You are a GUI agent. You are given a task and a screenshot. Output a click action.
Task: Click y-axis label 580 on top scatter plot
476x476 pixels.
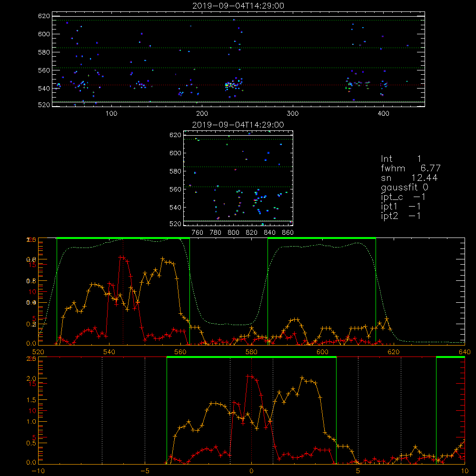[44, 52]
